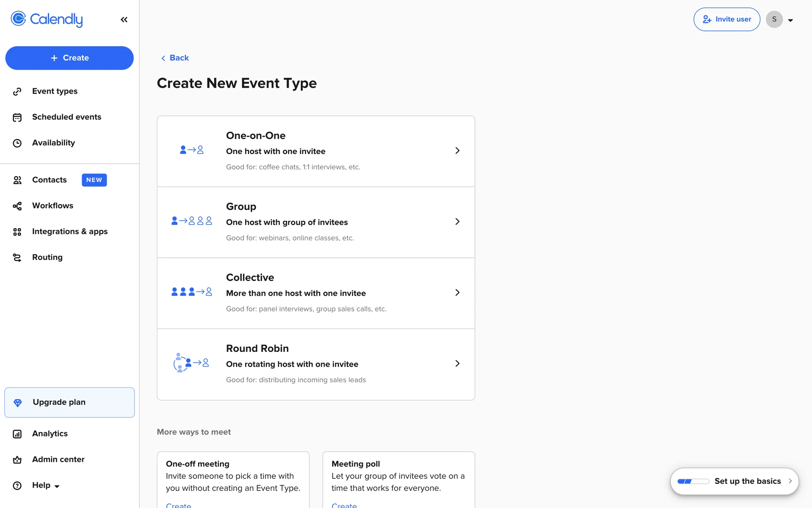The height and width of the screenshot is (508, 812).
Task: Click the Integrations & apps grid icon
Action: pyautogui.click(x=17, y=232)
